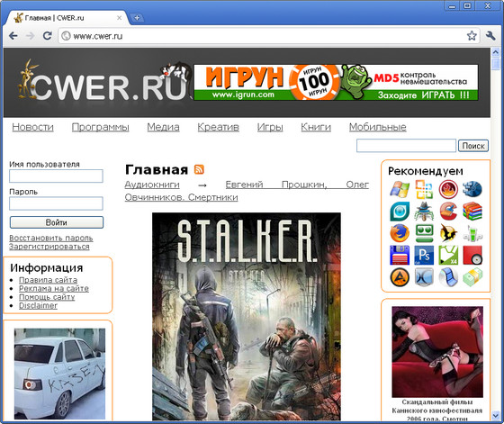Viewport: 504px width, 424px height.
Task: Click the spider with hat icon
Action: (x=424, y=212)
